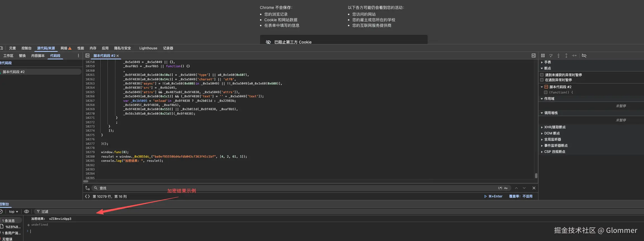Toggle match case Aa in find bar
Image resolution: width=644 pixels, height=241 pixels.
506,188
